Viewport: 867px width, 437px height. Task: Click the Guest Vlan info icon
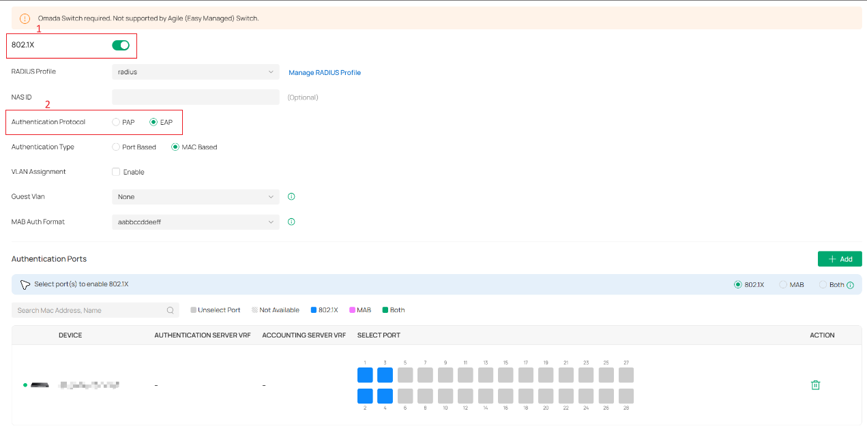(291, 196)
